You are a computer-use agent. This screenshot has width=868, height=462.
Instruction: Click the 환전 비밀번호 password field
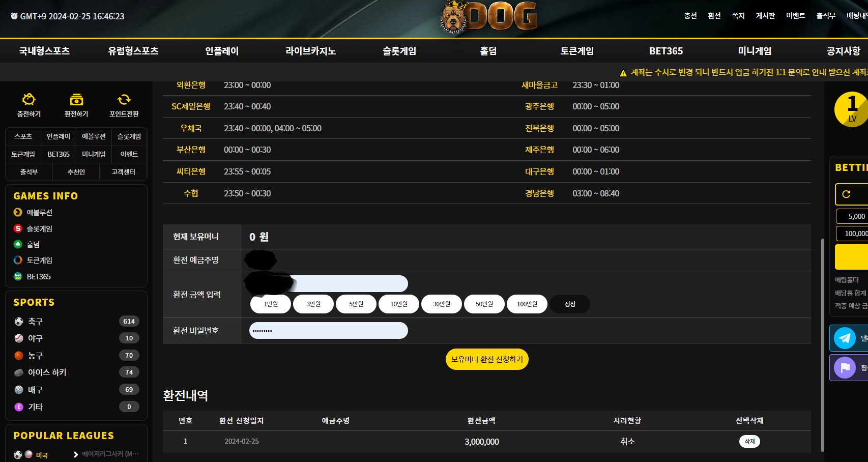(329, 331)
